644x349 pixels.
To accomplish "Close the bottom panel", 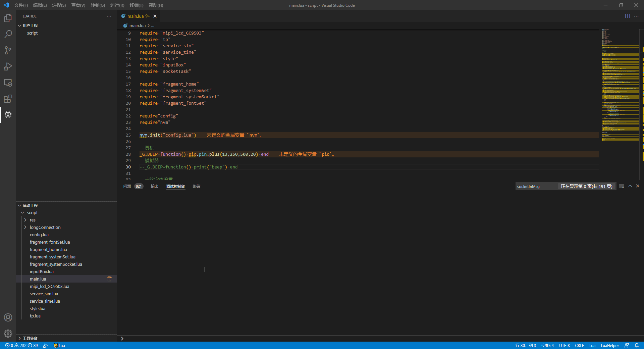I will [638, 186].
